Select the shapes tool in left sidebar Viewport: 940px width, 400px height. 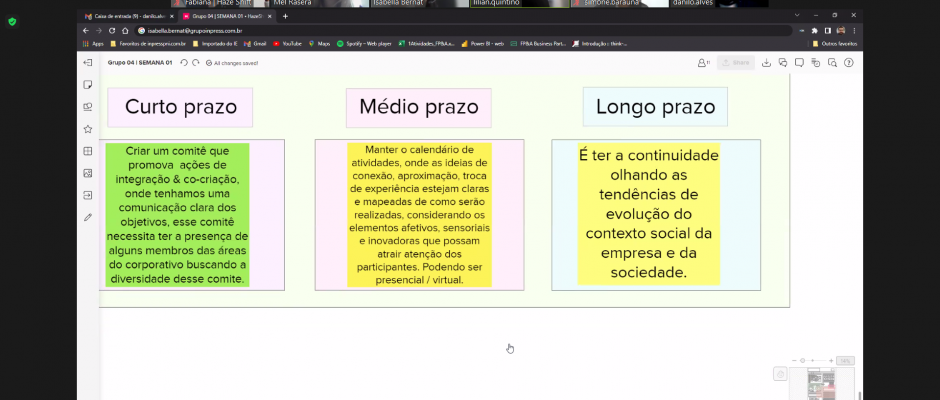88,107
